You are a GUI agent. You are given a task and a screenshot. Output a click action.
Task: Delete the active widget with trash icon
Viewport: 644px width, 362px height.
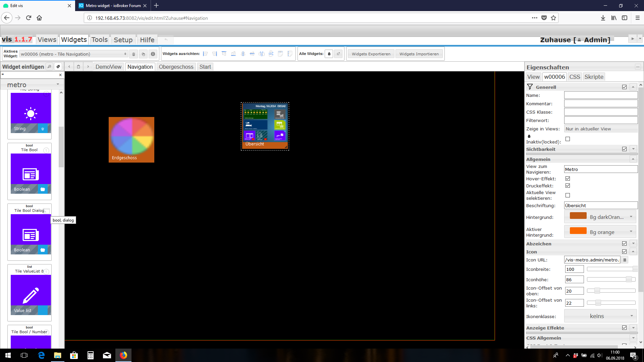[133, 54]
